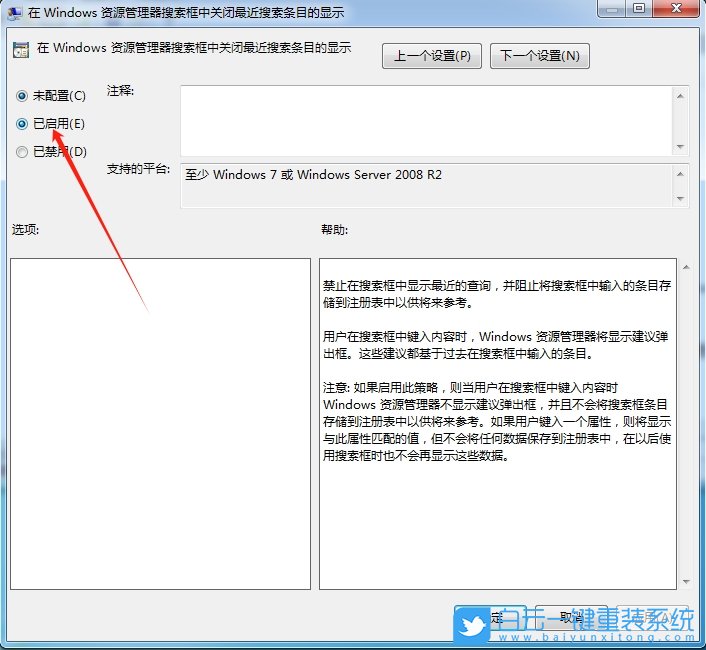Screen dimensions: 706x650
Task: Click up arrow of help panel scrollbar
Action: [686, 267]
